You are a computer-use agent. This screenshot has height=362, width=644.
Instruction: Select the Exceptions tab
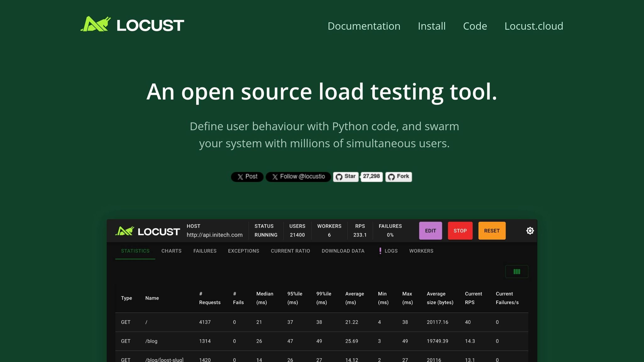click(x=243, y=251)
